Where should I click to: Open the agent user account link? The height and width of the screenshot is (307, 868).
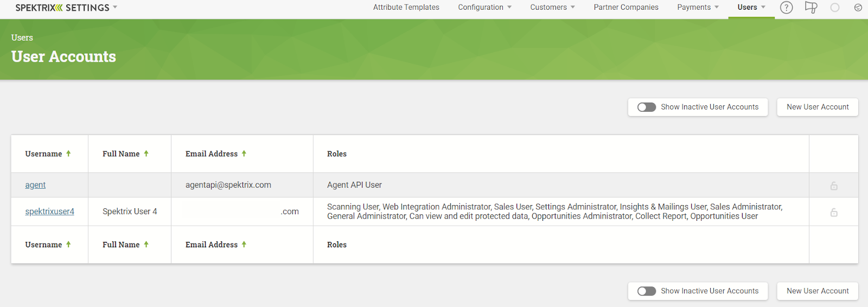(35, 185)
